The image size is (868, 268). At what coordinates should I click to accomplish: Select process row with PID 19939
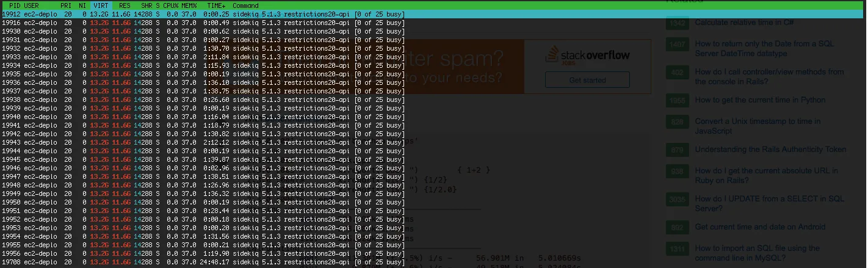pyautogui.click(x=203, y=108)
